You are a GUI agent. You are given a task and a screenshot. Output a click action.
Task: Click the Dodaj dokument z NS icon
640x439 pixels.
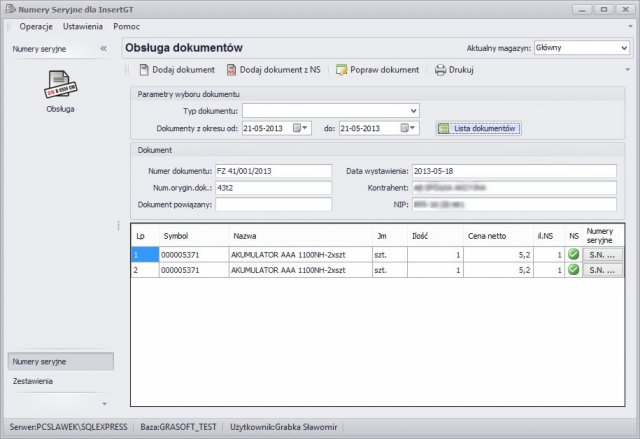[x=231, y=70]
